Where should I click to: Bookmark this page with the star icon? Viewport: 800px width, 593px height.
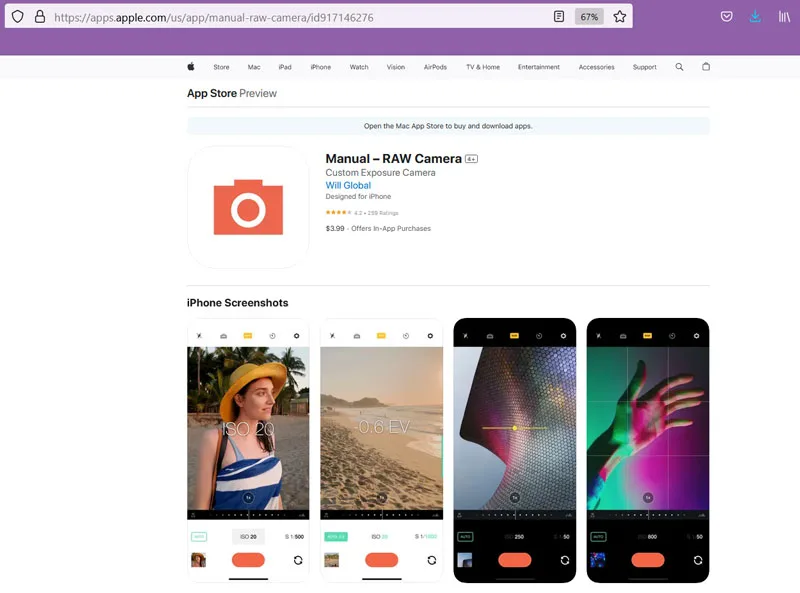point(620,17)
